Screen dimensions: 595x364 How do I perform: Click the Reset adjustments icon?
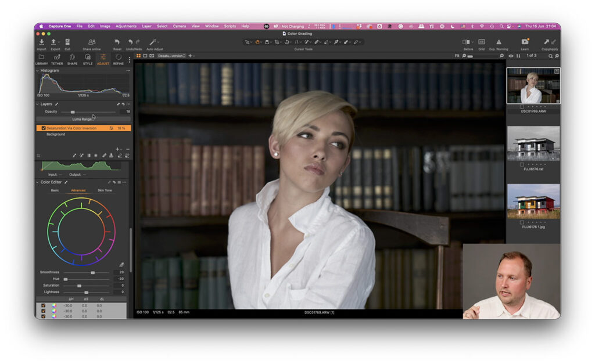(117, 42)
